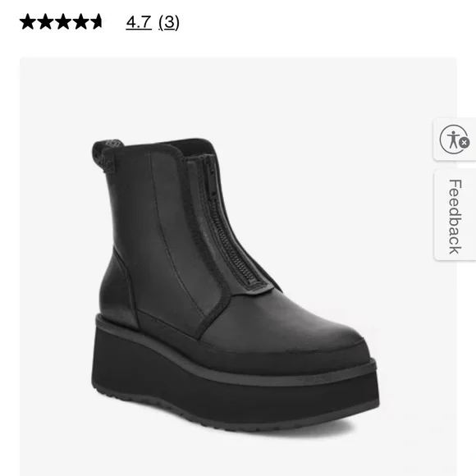Open the Feedback side tab
The width and height of the screenshot is (476, 476).
click(x=455, y=216)
